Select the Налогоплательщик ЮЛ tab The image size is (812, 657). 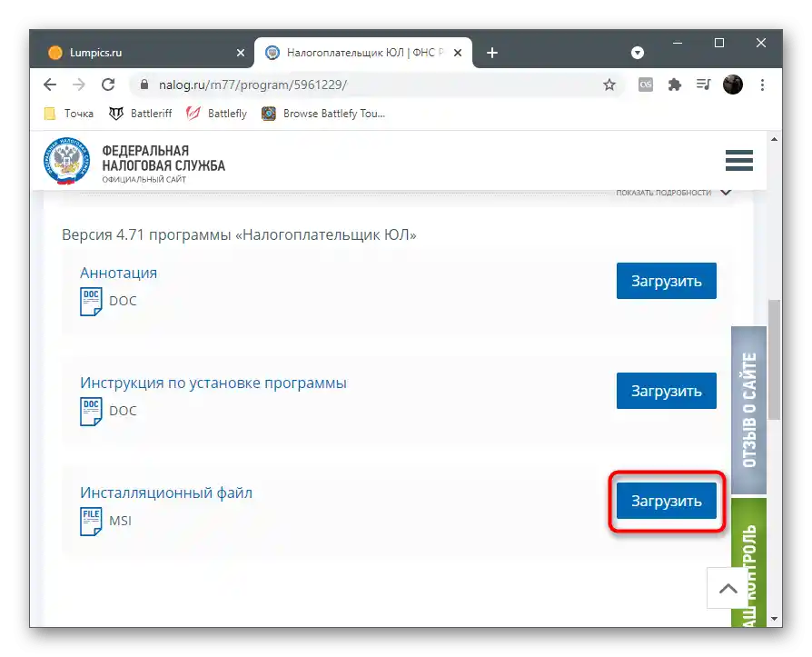pyautogui.click(x=363, y=53)
